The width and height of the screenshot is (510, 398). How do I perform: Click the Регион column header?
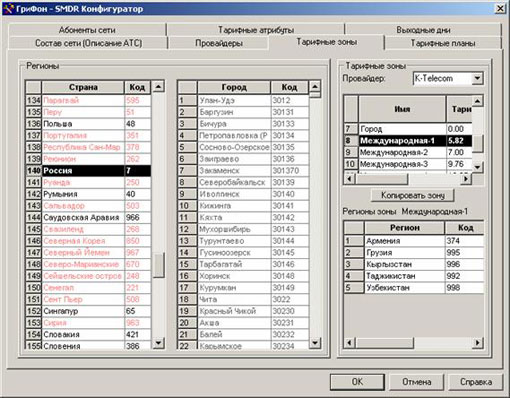(404, 228)
